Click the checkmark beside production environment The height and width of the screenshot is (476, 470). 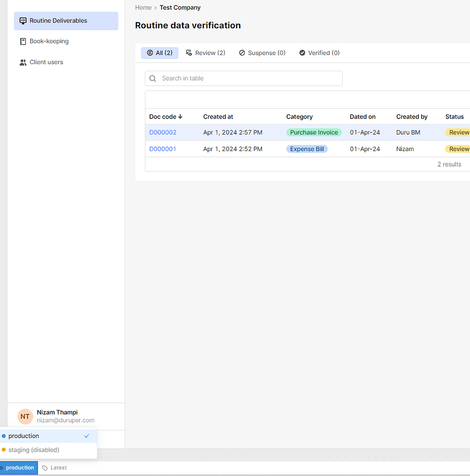(86, 436)
